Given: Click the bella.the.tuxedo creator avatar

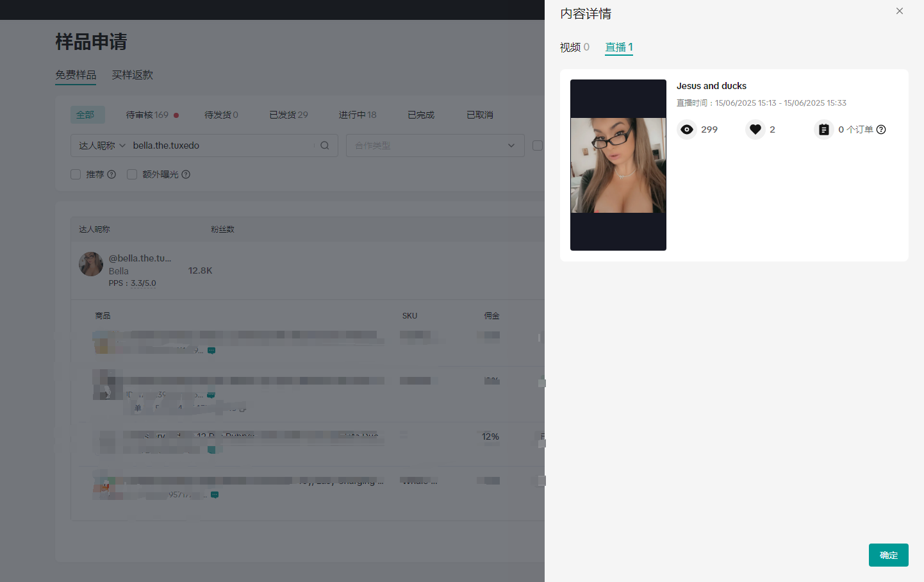Looking at the screenshot, I should (91, 264).
